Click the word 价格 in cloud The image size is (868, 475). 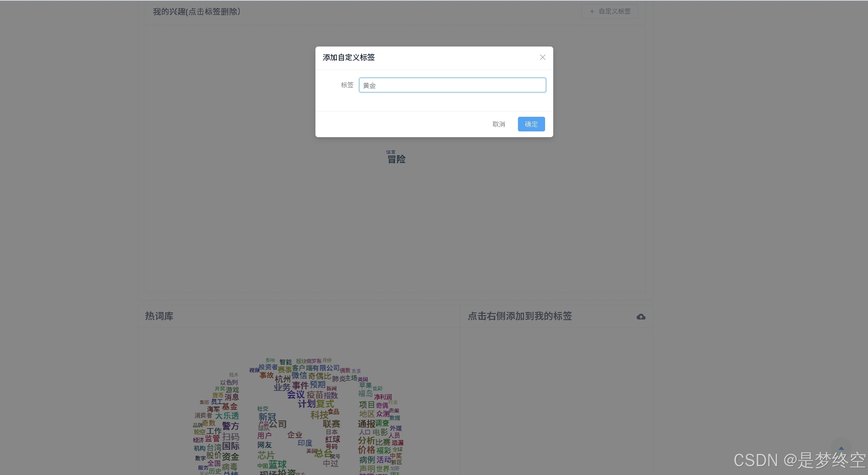(x=366, y=450)
